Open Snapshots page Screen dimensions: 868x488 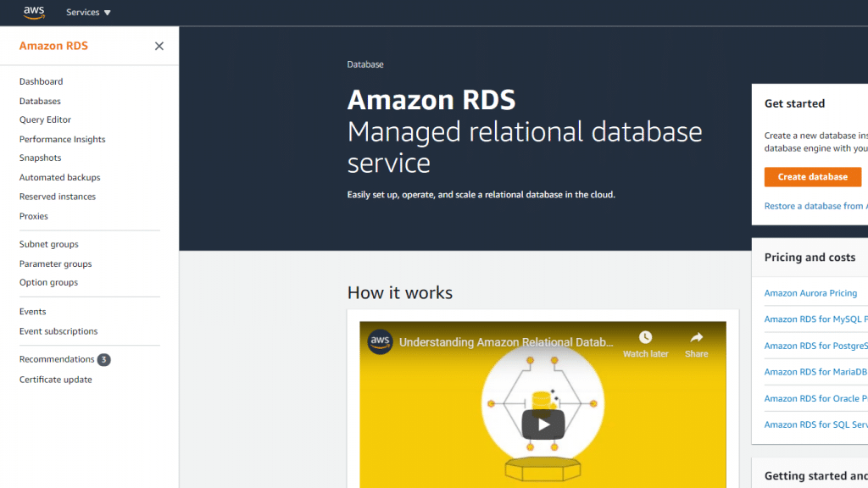(x=40, y=158)
